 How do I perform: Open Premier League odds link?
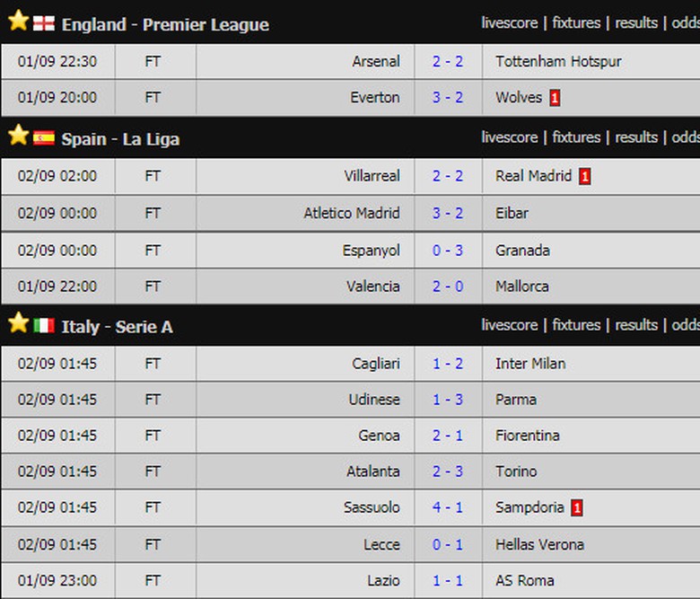coord(686,22)
